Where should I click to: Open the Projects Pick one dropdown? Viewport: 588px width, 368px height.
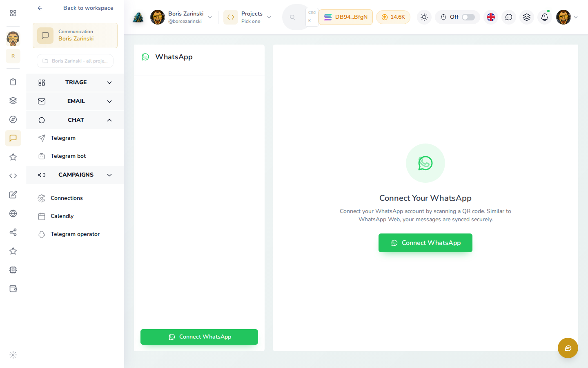[247, 17]
